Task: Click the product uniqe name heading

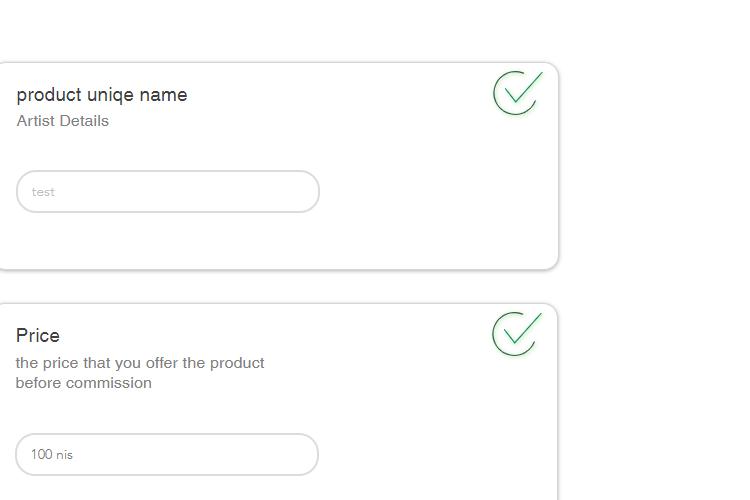Action: 102,95
